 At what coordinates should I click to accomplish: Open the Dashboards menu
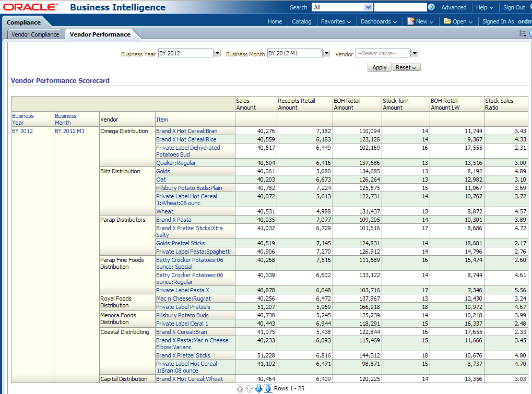click(x=379, y=21)
